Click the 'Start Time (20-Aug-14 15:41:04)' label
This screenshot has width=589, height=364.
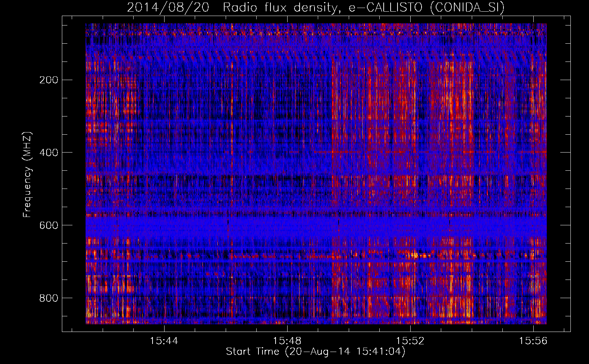click(x=316, y=352)
